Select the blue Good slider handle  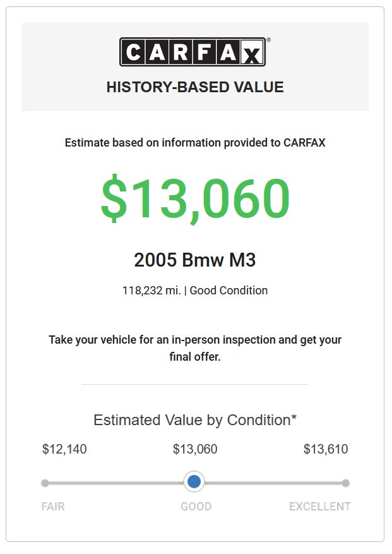194,481
